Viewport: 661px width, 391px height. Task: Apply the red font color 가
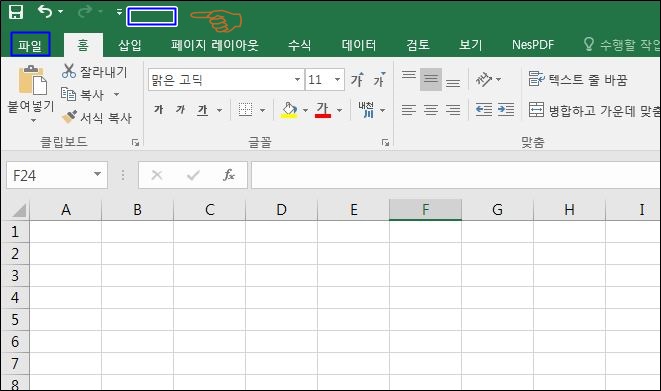[x=323, y=110]
